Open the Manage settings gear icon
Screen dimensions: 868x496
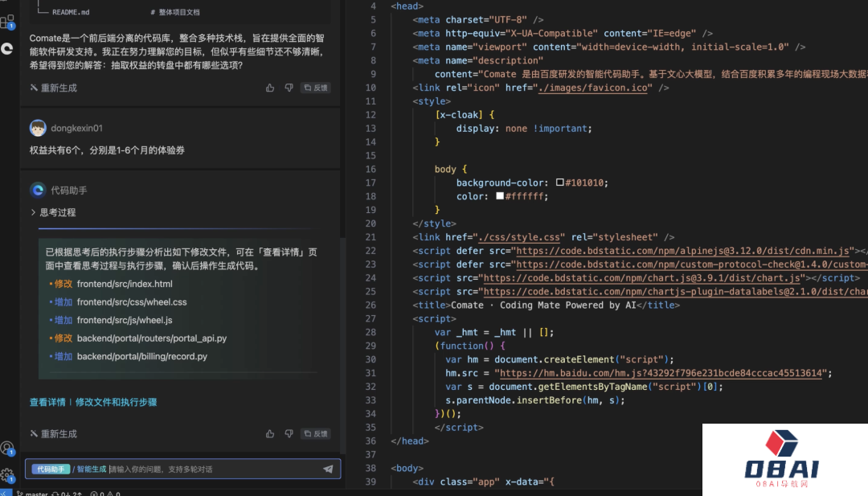coord(7,474)
